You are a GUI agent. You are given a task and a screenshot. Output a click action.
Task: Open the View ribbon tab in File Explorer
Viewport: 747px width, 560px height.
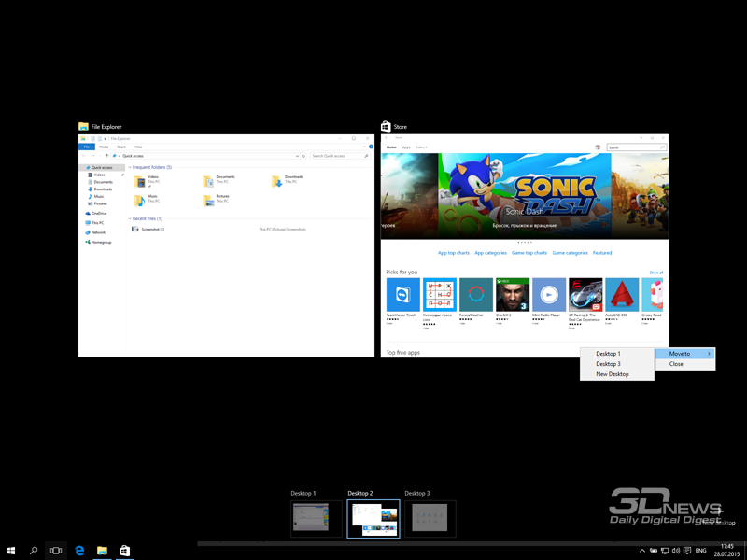[138, 147]
